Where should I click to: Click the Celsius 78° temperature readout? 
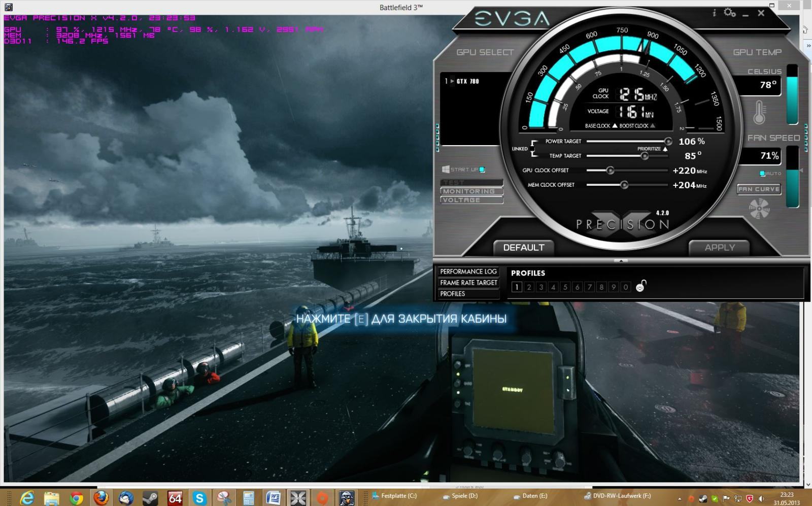pyautogui.click(x=761, y=85)
